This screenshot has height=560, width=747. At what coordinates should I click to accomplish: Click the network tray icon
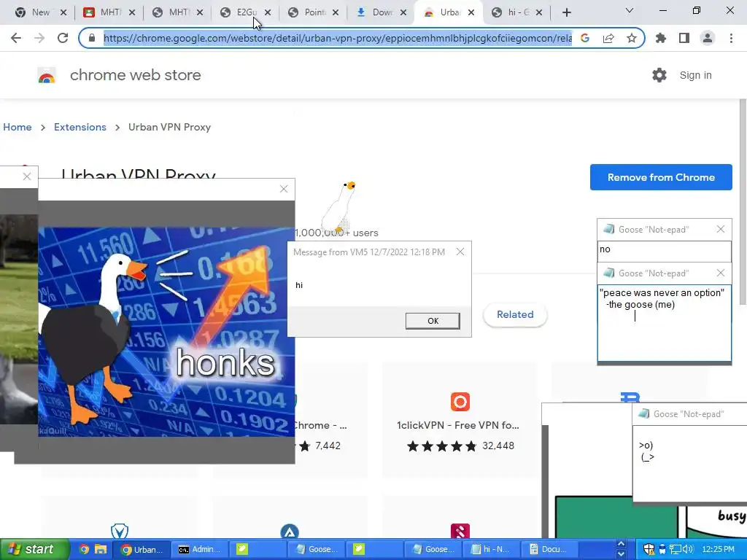(675, 550)
